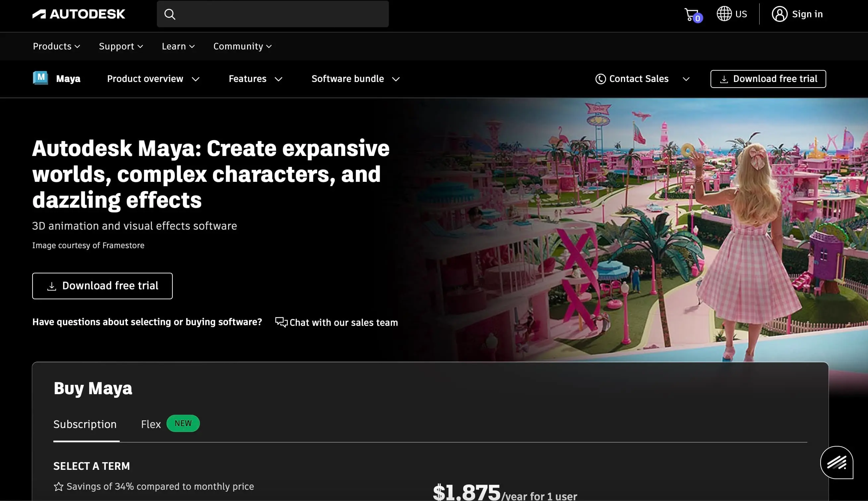Click the hero Download free trial button

click(102, 286)
